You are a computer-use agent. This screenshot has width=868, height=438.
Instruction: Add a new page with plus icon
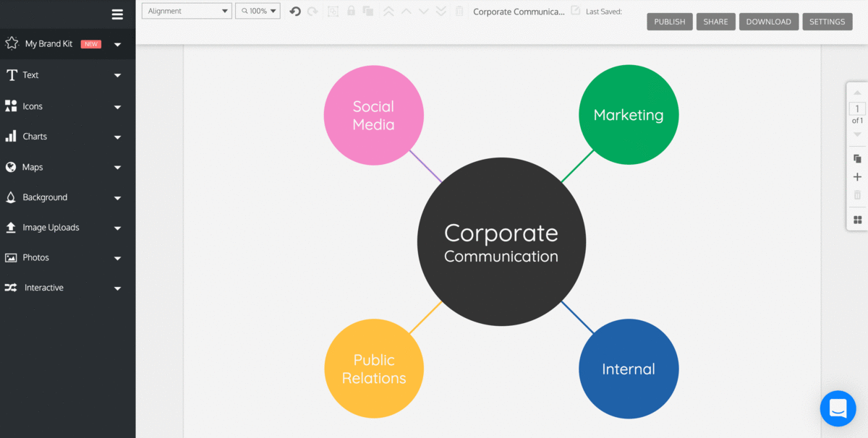(x=857, y=177)
